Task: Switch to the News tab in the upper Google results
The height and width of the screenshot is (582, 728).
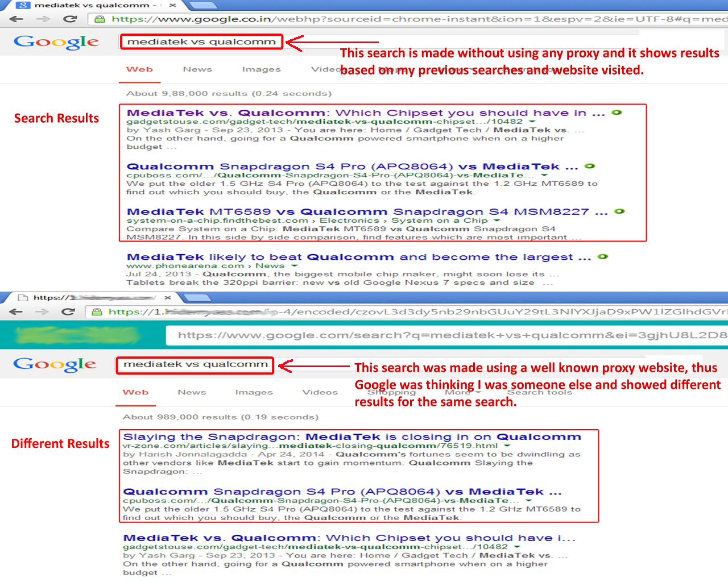Action: (197, 69)
